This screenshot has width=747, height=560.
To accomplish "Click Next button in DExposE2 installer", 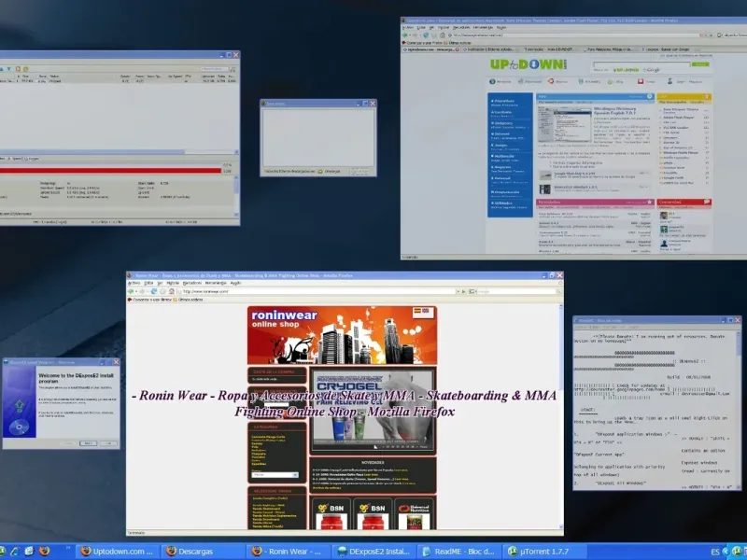I will tap(88, 443).
